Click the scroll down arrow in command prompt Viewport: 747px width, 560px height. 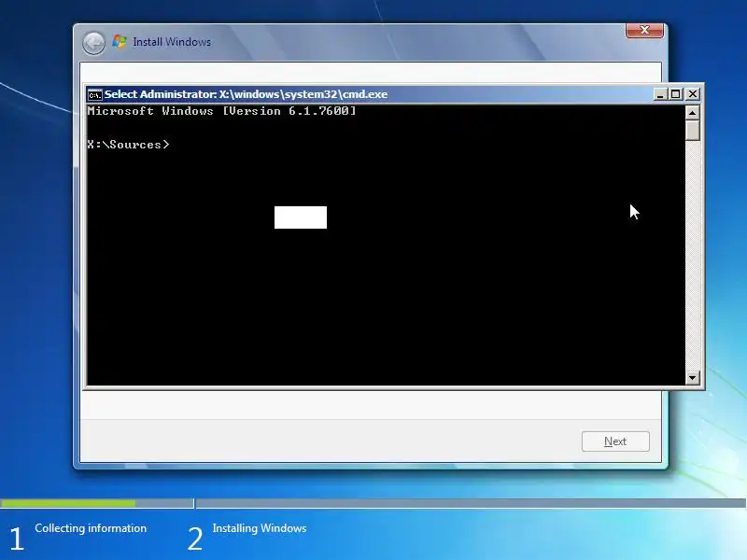pos(692,378)
